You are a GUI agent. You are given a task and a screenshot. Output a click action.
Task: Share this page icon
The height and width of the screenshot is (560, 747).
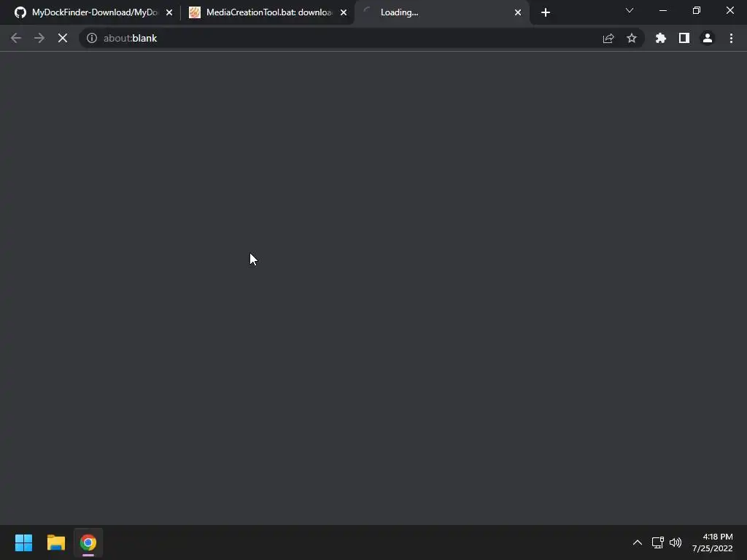pyautogui.click(x=608, y=38)
